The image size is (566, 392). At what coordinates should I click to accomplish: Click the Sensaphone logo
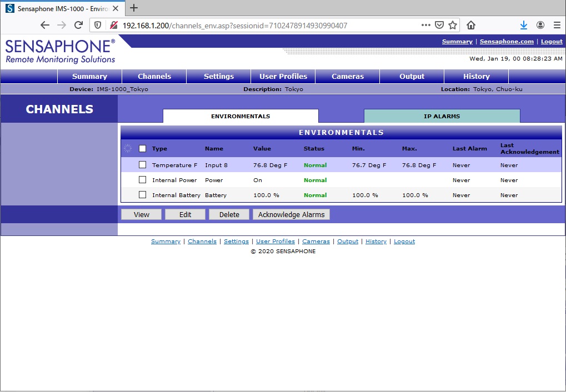[61, 51]
